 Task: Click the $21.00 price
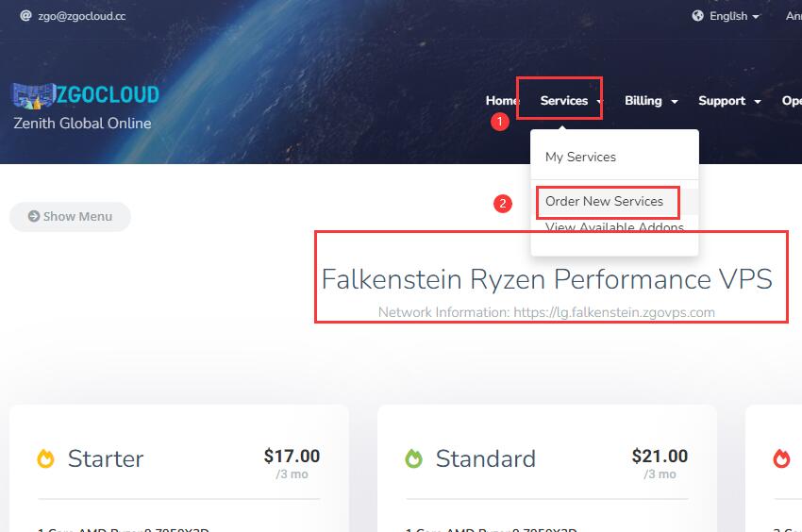(660, 456)
